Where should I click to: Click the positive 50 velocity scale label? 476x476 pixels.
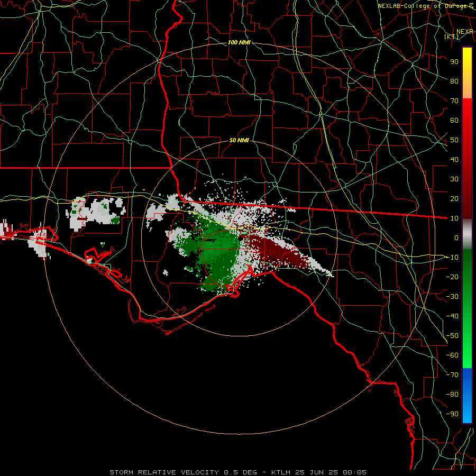pyautogui.click(x=454, y=140)
